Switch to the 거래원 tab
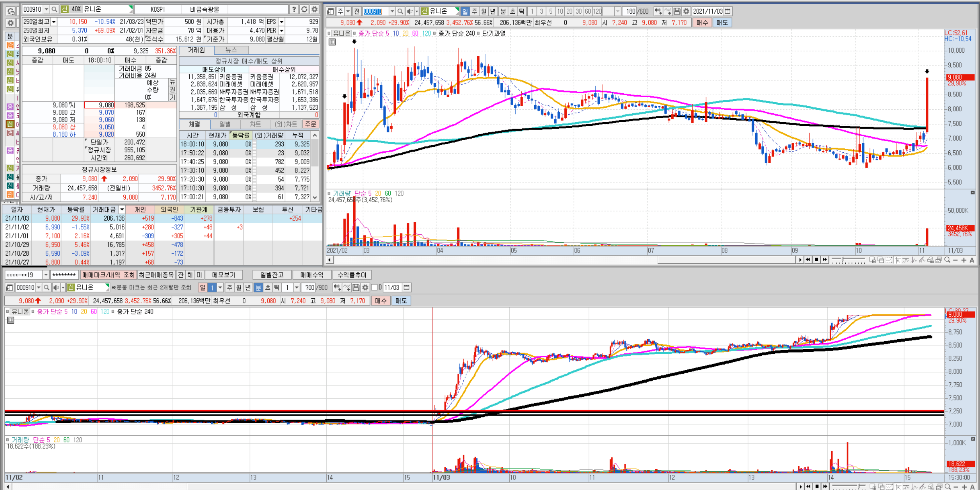The height and width of the screenshot is (490, 980). pyautogui.click(x=196, y=50)
